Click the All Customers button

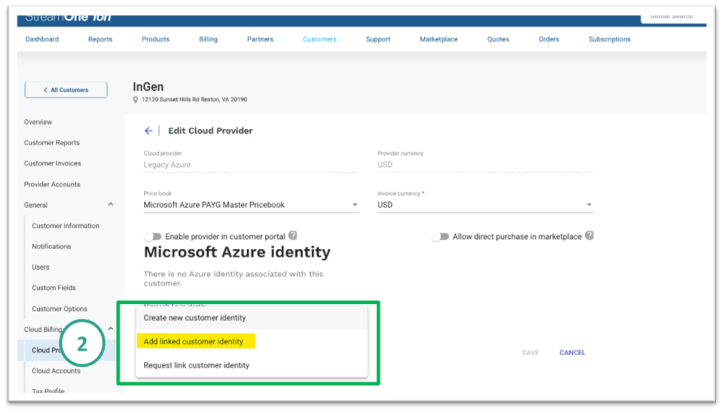click(66, 90)
